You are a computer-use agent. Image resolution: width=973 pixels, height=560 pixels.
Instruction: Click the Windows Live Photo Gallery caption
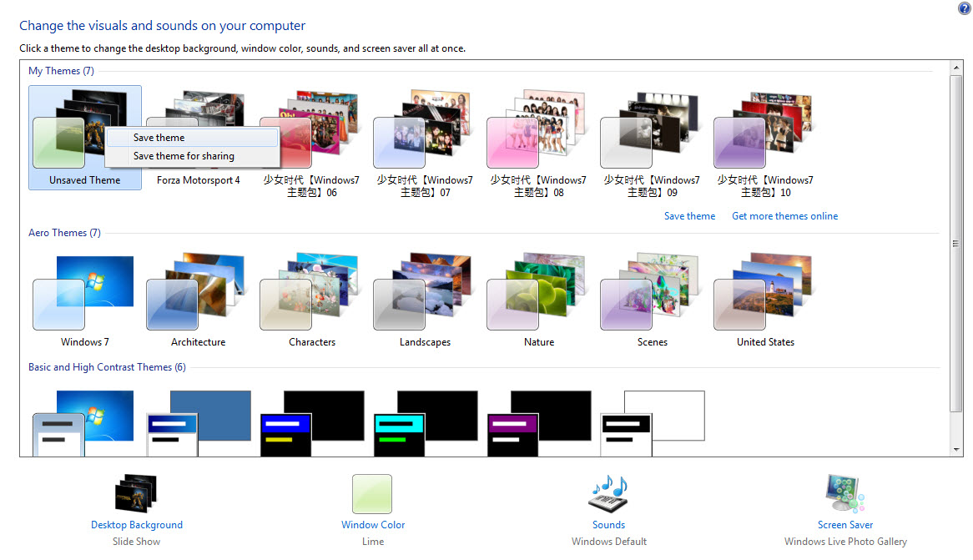pyautogui.click(x=845, y=542)
